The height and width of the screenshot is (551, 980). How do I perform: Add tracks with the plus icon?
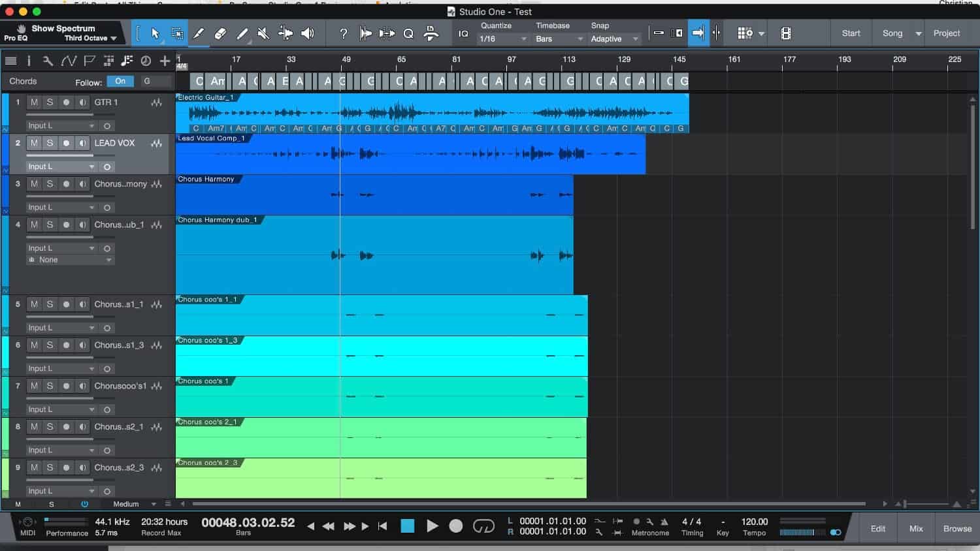point(165,61)
